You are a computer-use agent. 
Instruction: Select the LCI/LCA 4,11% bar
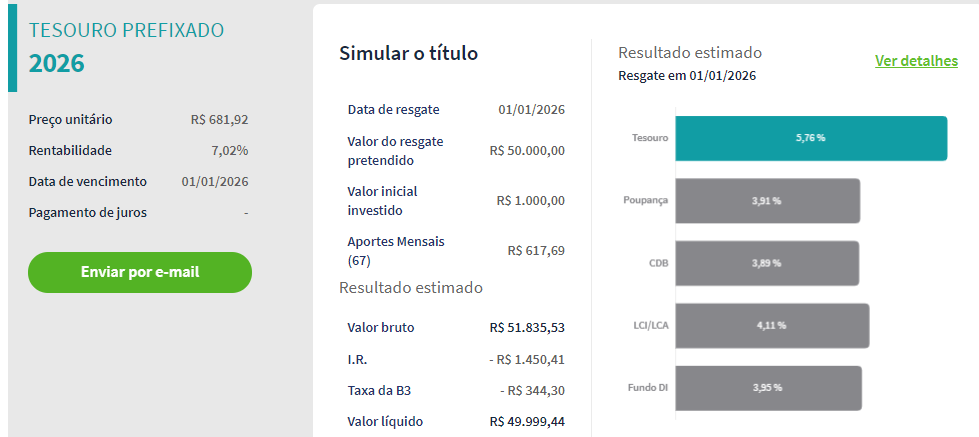[771, 325]
